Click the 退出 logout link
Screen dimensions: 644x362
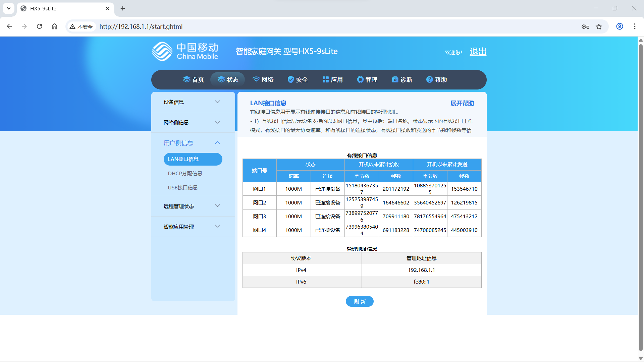[x=478, y=52]
